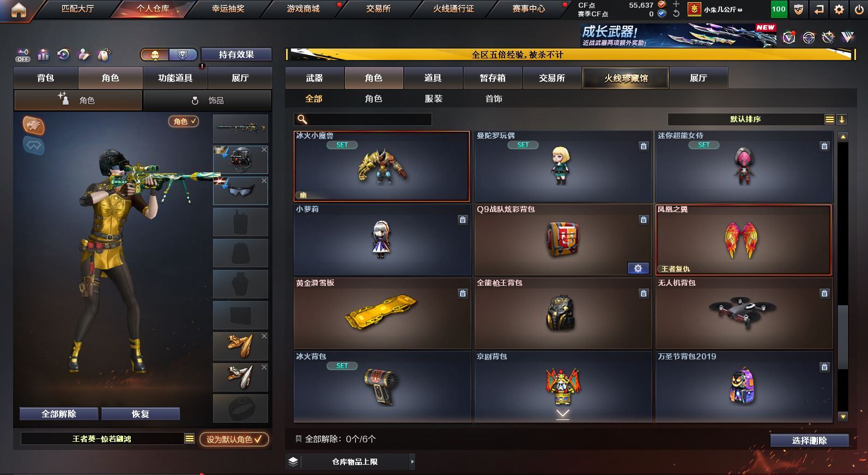Expand the 仓库物品上限 arrow
Screen dimensions: 868x475
pos(412,461)
